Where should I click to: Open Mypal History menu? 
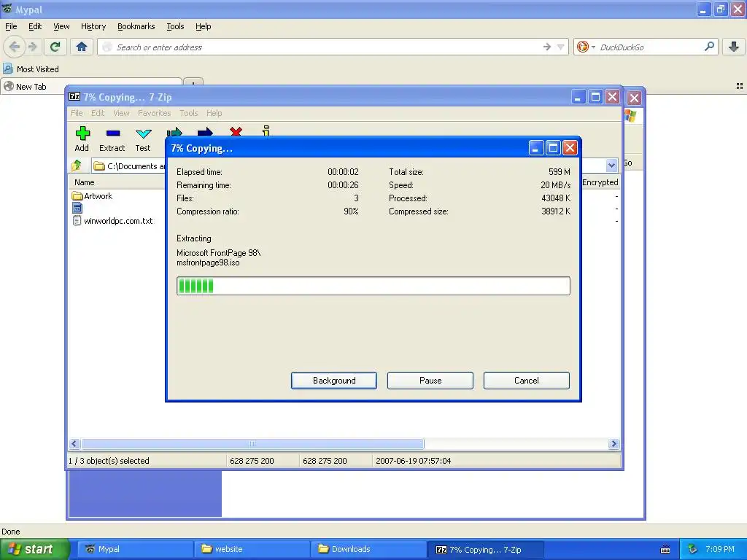tap(93, 26)
